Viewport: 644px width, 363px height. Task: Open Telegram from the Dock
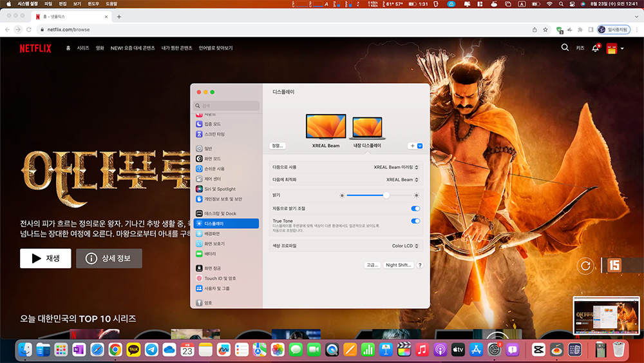point(151,350)
